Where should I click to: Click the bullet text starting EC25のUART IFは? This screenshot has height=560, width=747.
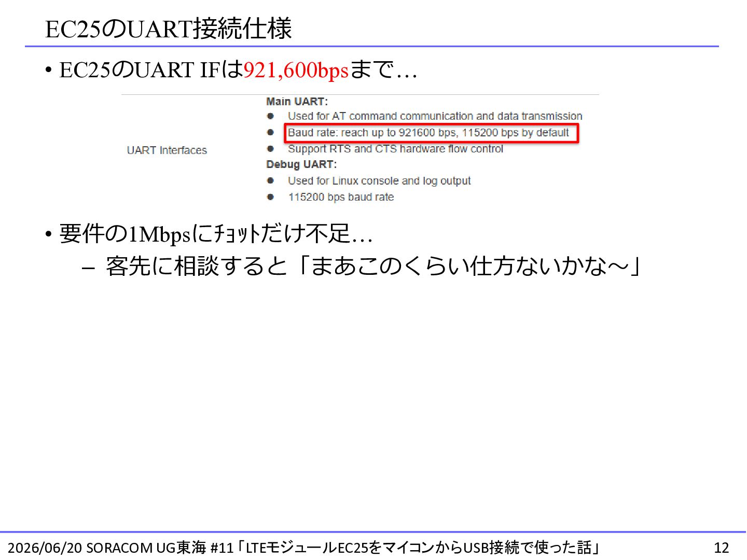(239, 70)
